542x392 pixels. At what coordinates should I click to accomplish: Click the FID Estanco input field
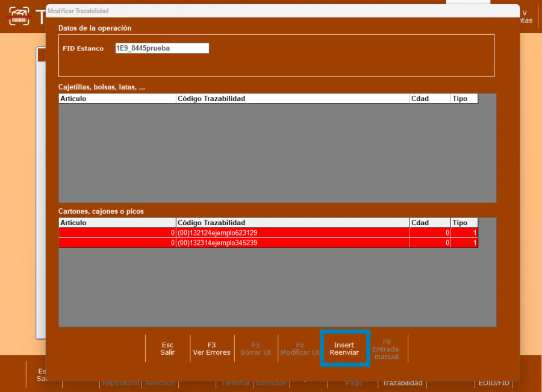pos(162,48)
